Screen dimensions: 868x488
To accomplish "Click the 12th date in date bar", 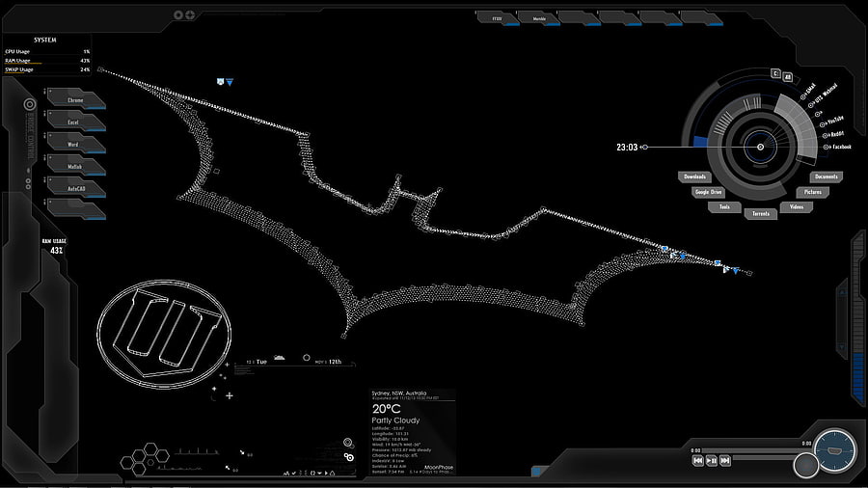I will tap(335, 362).
